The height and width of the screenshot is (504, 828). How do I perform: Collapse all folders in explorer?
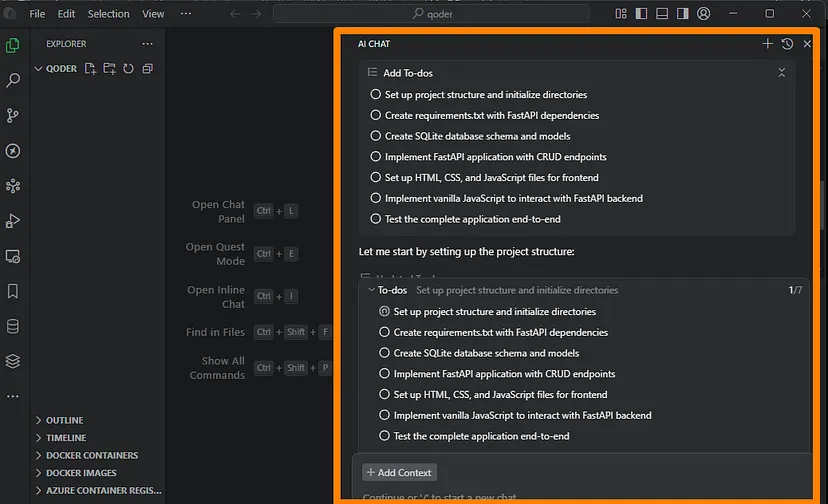pos(147,69)
